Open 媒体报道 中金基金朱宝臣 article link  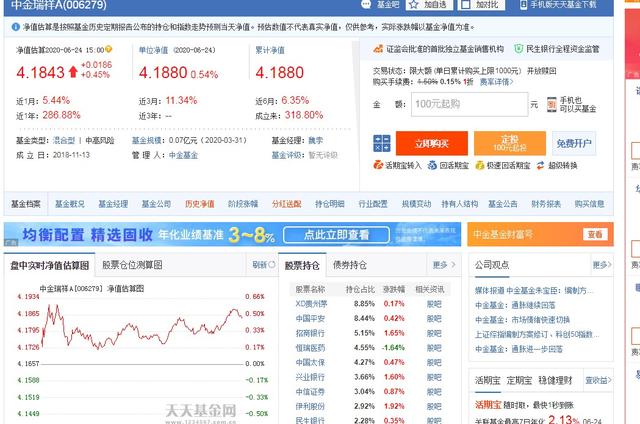(534, 291)
